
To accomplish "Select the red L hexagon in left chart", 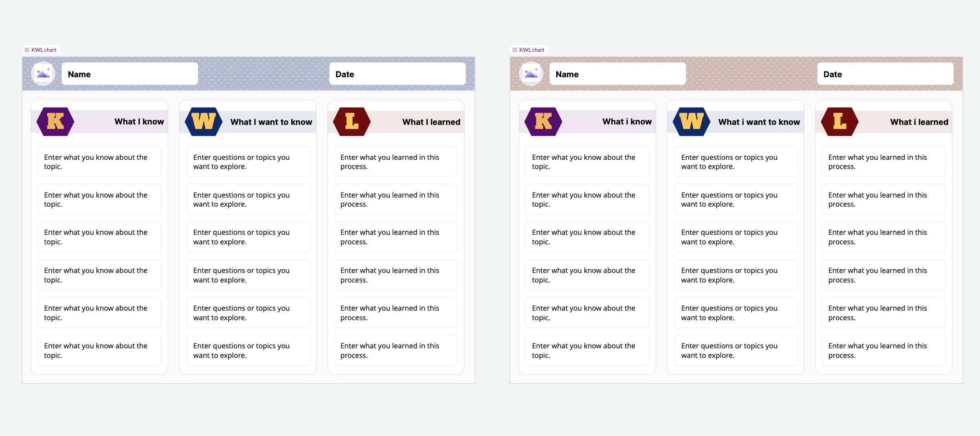I will 352,122.
